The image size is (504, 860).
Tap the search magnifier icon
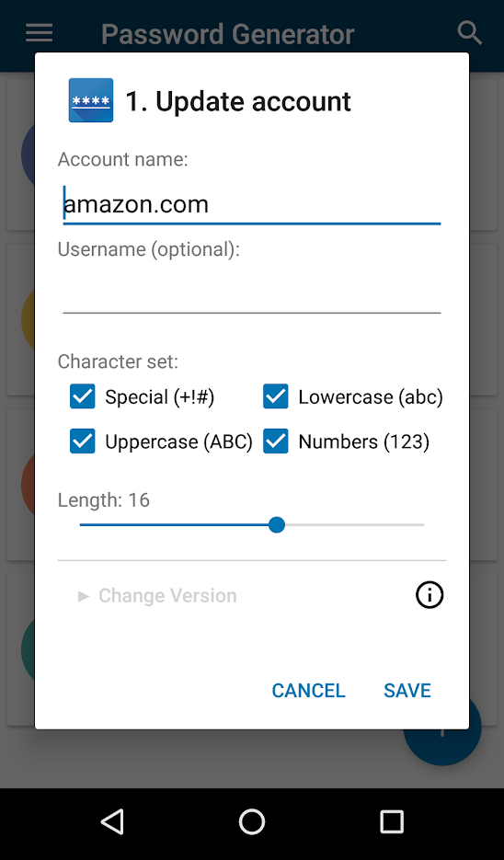coord(469,33)
